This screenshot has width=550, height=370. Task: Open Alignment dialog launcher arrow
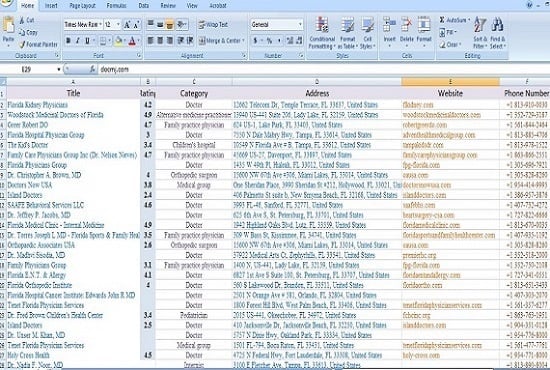pyautogui.click(x=244, y=55)
